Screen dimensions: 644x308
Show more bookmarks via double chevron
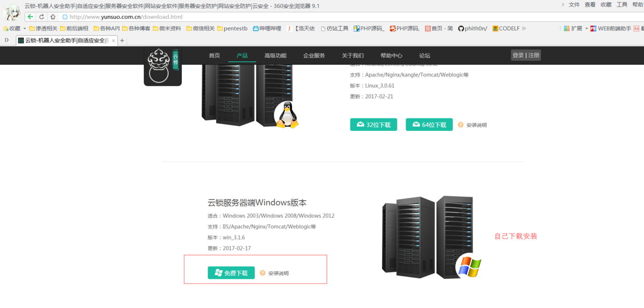click(524, 29)
